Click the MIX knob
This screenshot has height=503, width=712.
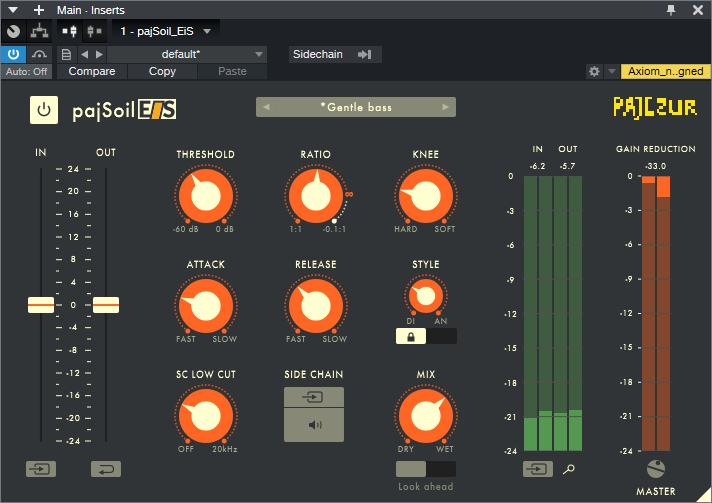click(x=425, y=415)
